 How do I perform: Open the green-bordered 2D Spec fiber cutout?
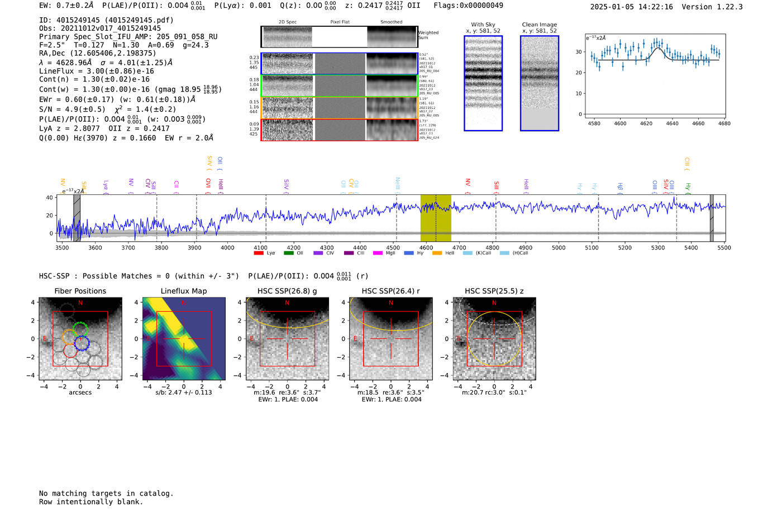tap(287, 86)
